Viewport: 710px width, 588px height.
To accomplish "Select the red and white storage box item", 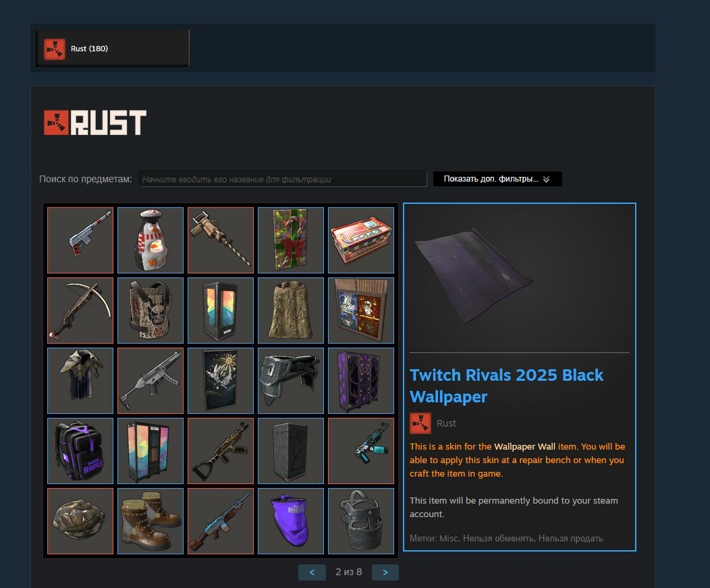I will pos(361,240).
